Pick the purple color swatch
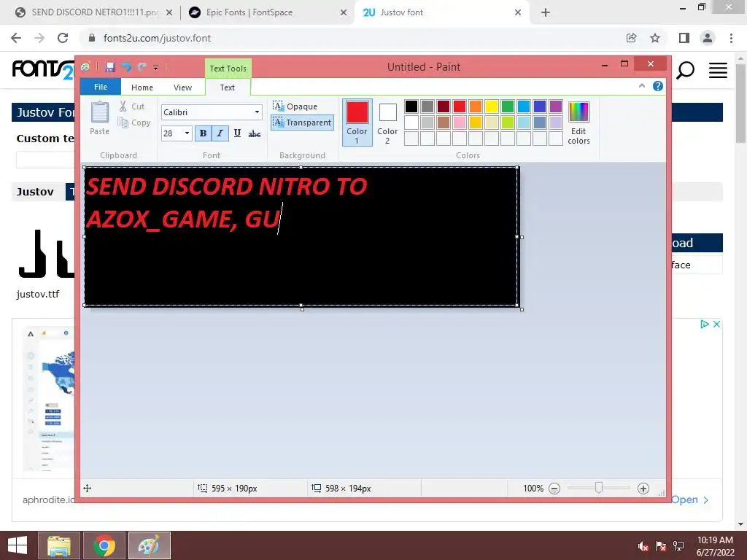The width and height of the screenshot is (747, 560). point(555,106)
